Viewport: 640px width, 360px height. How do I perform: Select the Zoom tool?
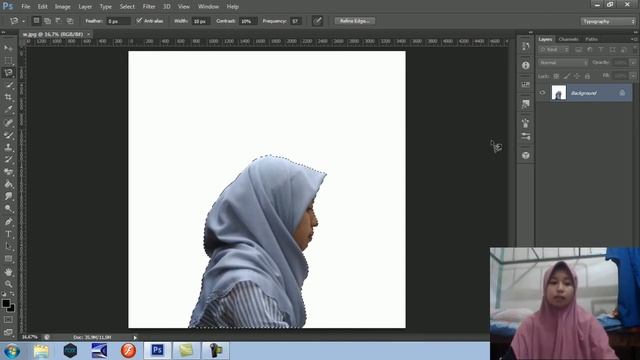click(x=8, y=284)
